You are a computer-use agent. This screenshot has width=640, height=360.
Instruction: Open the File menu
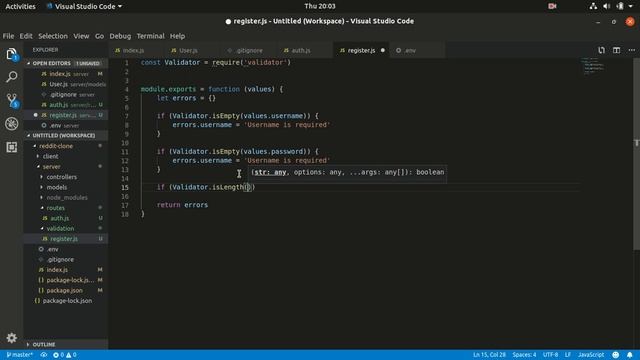click(8, 36)
